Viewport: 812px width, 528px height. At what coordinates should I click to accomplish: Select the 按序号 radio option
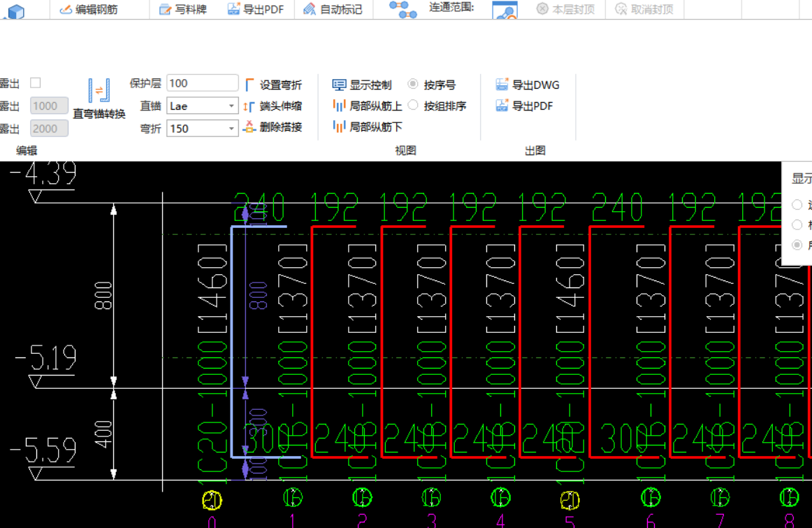tap(433, 85)
